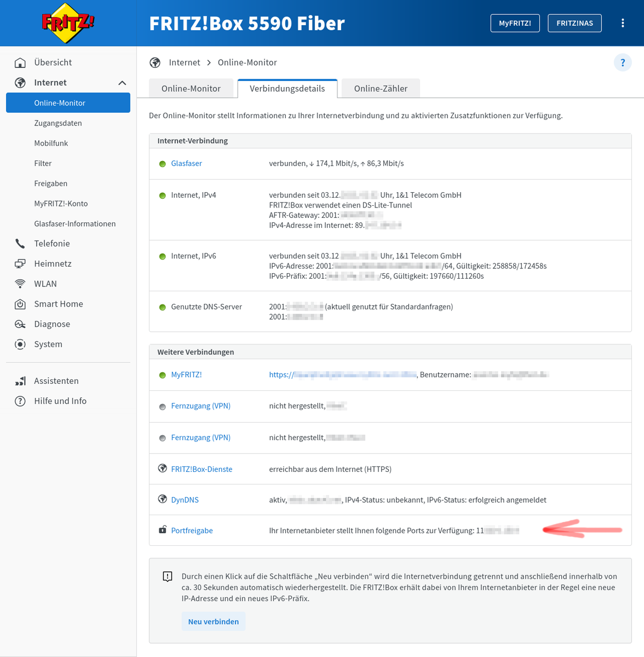Open the first Fernzugang (VPN) link

[x=200, y=406]
